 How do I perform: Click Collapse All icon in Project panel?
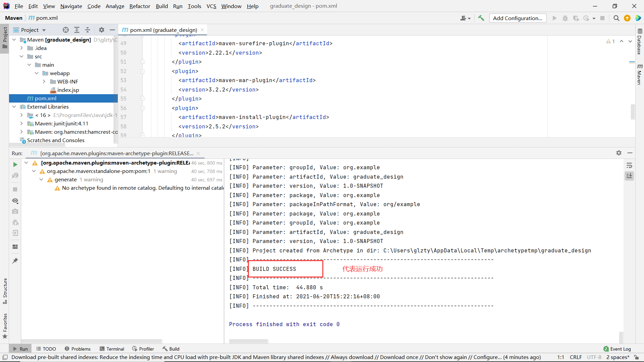click(x=88, y=30)
